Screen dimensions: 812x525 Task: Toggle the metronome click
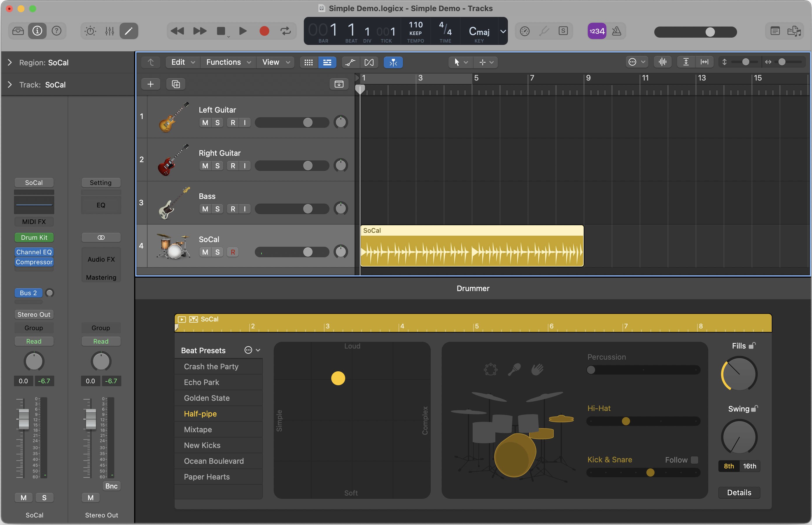(x=616, y=31)
